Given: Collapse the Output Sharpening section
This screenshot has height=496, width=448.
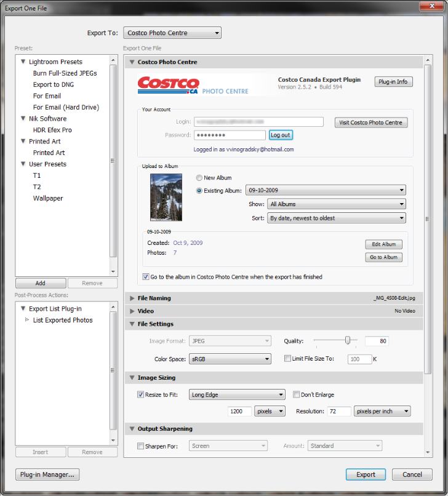Looking at the screenshot, I should click(x=132, y=429).
